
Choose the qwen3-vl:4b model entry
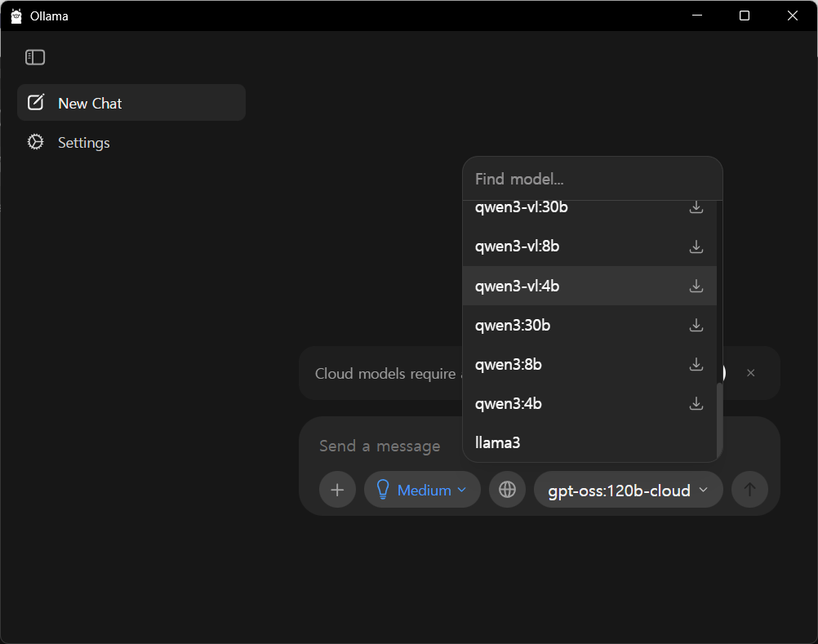pos(589,286)
